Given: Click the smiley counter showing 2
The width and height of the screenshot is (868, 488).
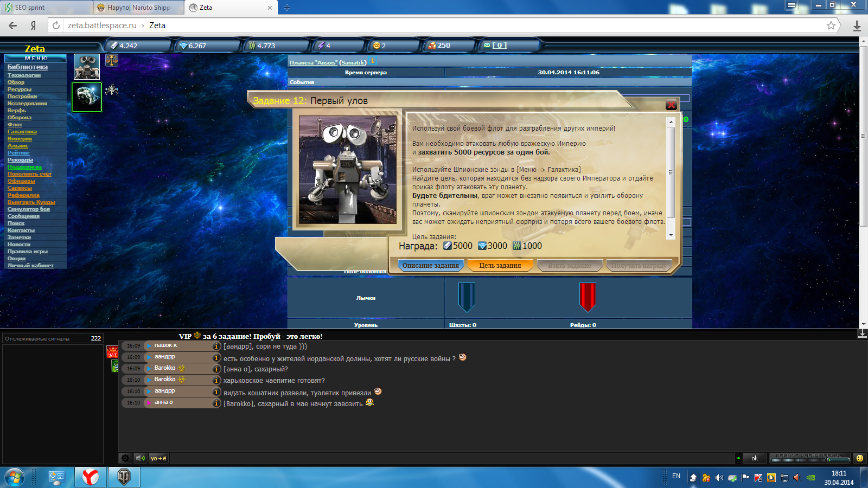Looking at the screenshot, I should pos(393,46).
